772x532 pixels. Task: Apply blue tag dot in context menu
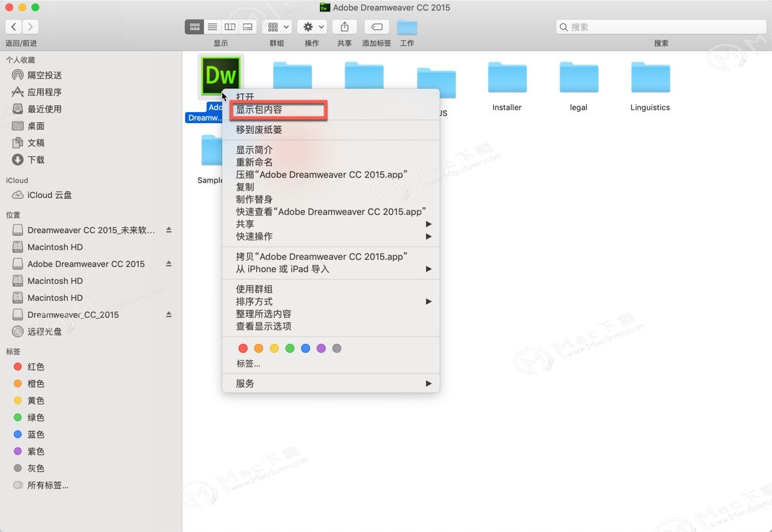306,348
